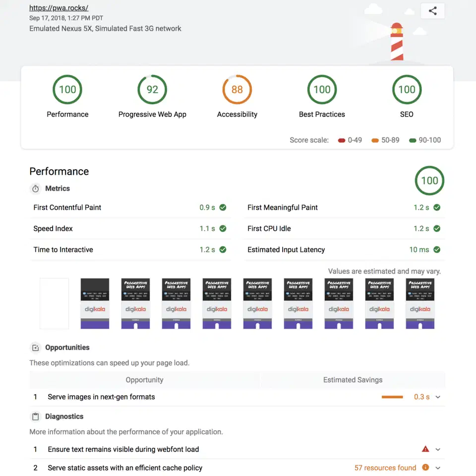Click the red warning triangle on the webfont diagnostic
Screen dimensions: 476x476
click(x=425, y=448)
